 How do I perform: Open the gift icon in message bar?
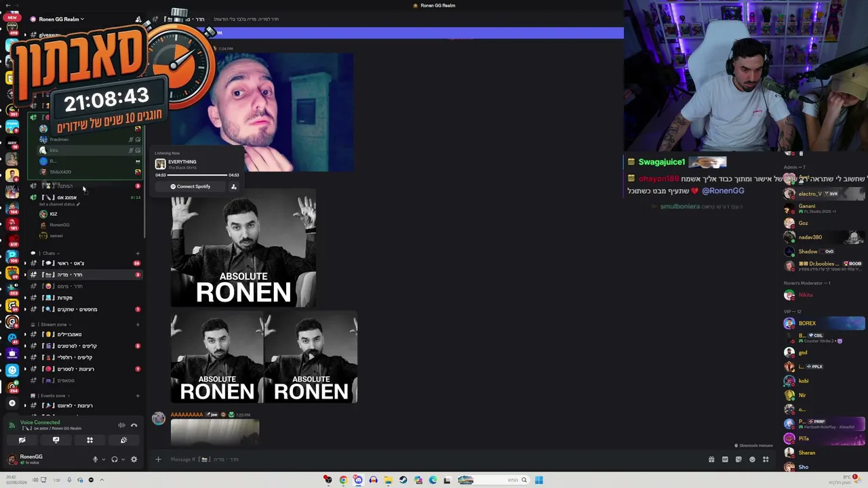coord(711,460)
